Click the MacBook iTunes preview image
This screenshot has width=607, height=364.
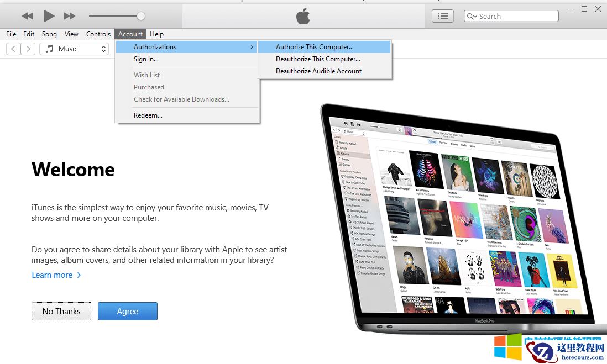[463, 219]
